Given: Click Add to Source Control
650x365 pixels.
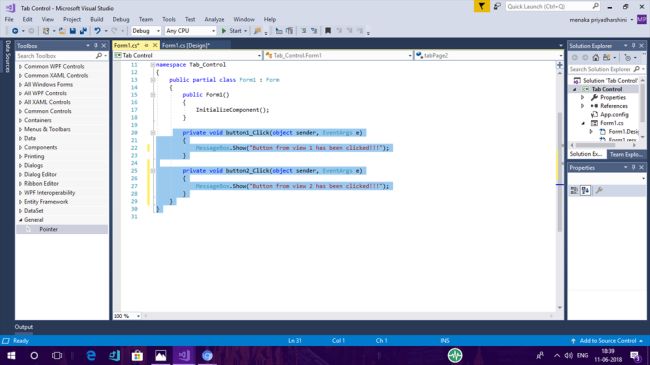Looking at the screenshot, I should point(608,341).
